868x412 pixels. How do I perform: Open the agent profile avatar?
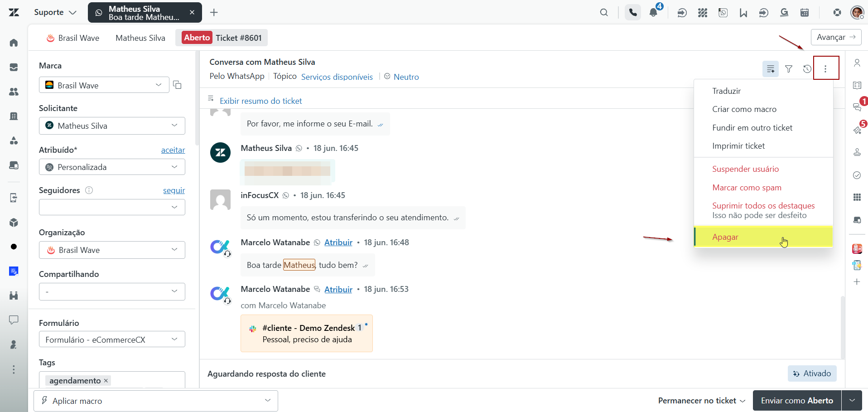tap(857, 13)
